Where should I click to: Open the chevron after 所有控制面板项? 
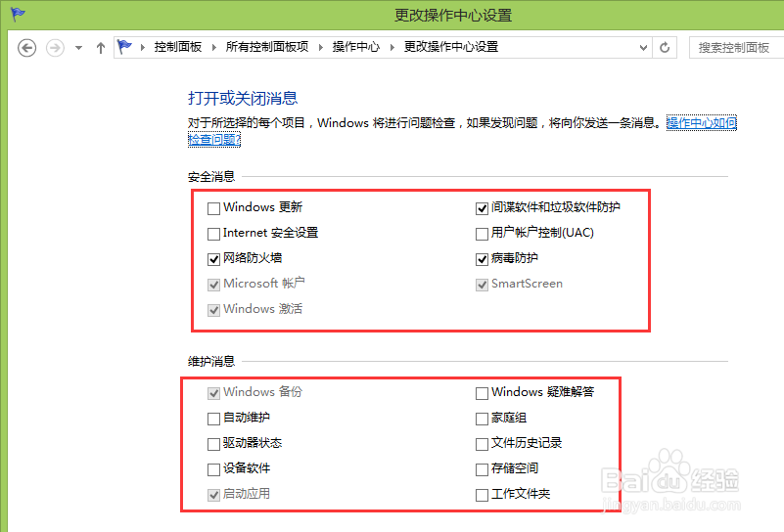coord(320,48)
